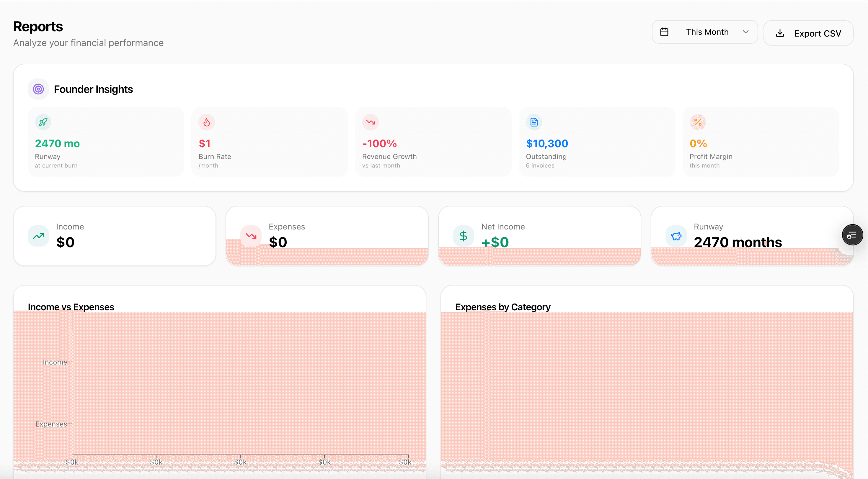
Task: Expand the chevron next to This Month
Action: click(x=746, y=32)
